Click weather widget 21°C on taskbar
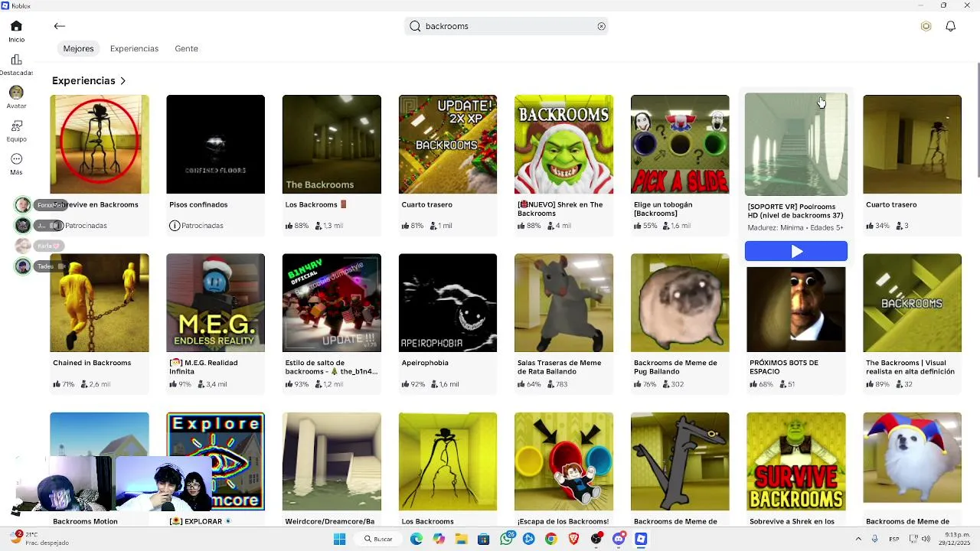The image size is (980, 551). (x=40, y=539)
